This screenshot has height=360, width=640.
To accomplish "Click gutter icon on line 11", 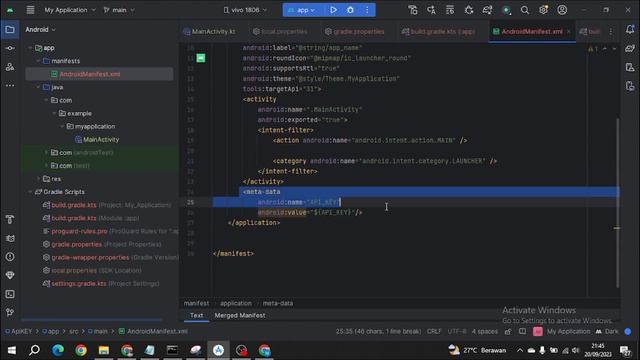I will [201, 58].
